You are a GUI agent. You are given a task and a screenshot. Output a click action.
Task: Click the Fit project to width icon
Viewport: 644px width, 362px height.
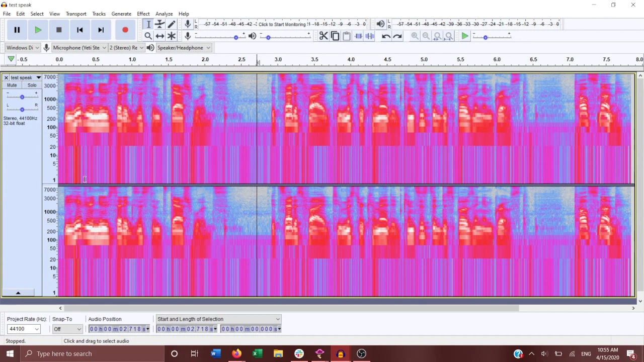(x=449, y=36)
